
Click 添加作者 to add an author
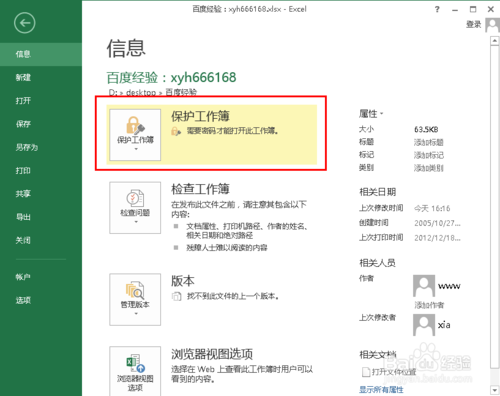(x=429, y=305)
